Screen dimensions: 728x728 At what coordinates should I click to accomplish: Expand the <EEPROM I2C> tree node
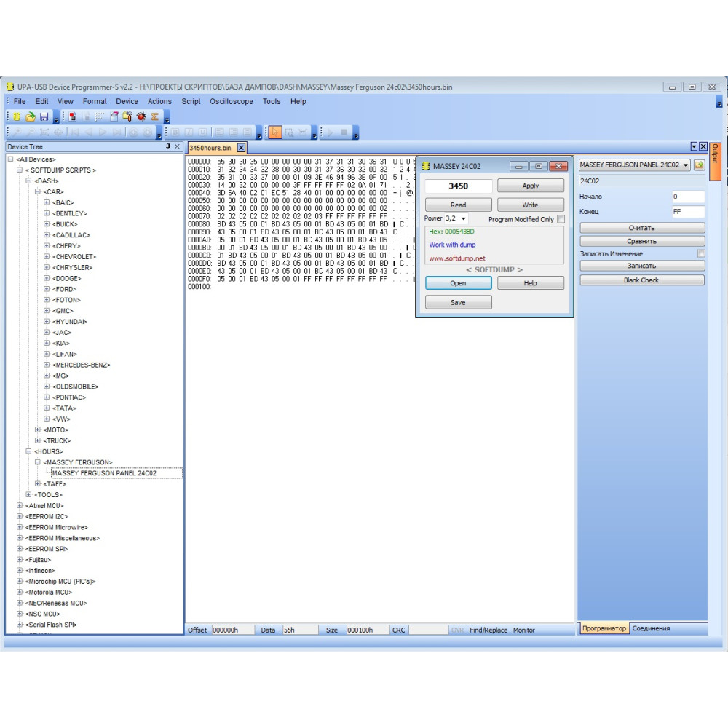[20, 516]
